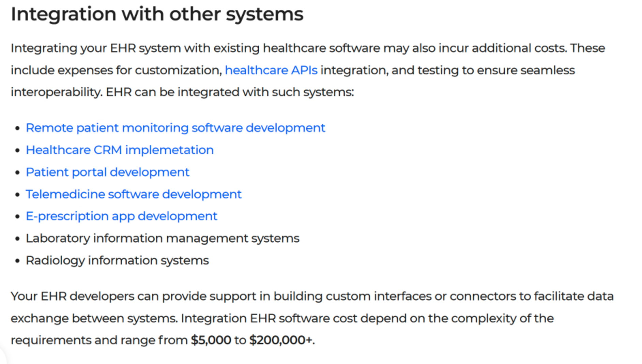Click bullet beside Remote patient monitoring link
This screenshot has height=364, width=642.
18,128
